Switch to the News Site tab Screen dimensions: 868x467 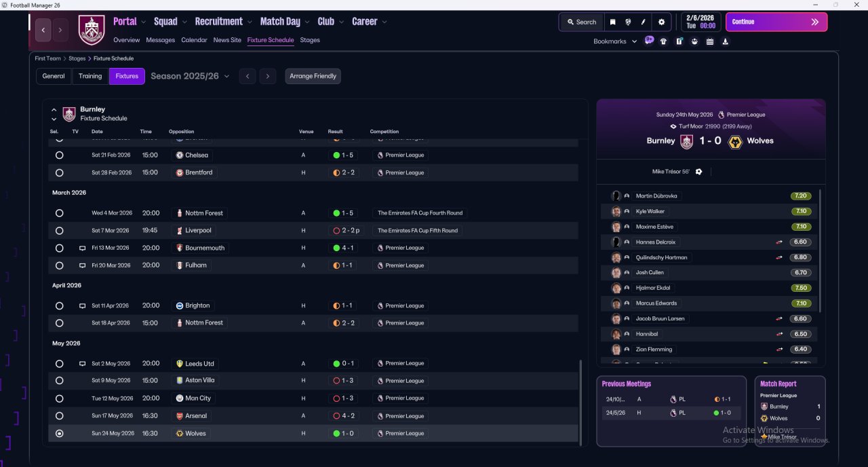coord(227,40)
